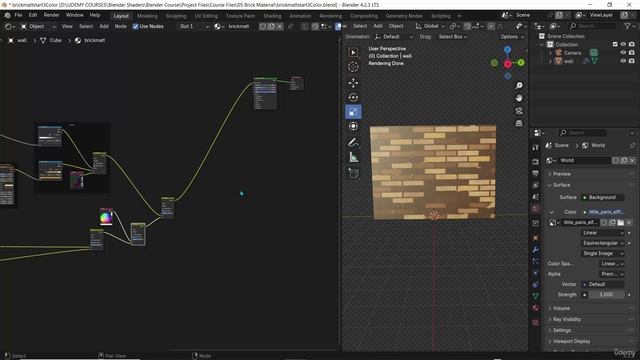Toggle Collection exclude checkbox in outliner

[615, 44]
